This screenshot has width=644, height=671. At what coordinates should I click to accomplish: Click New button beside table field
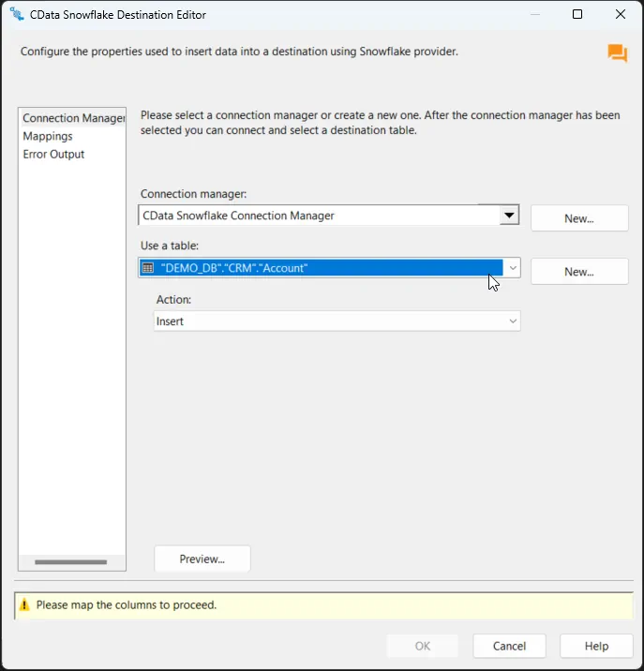(x=578, y=272)
